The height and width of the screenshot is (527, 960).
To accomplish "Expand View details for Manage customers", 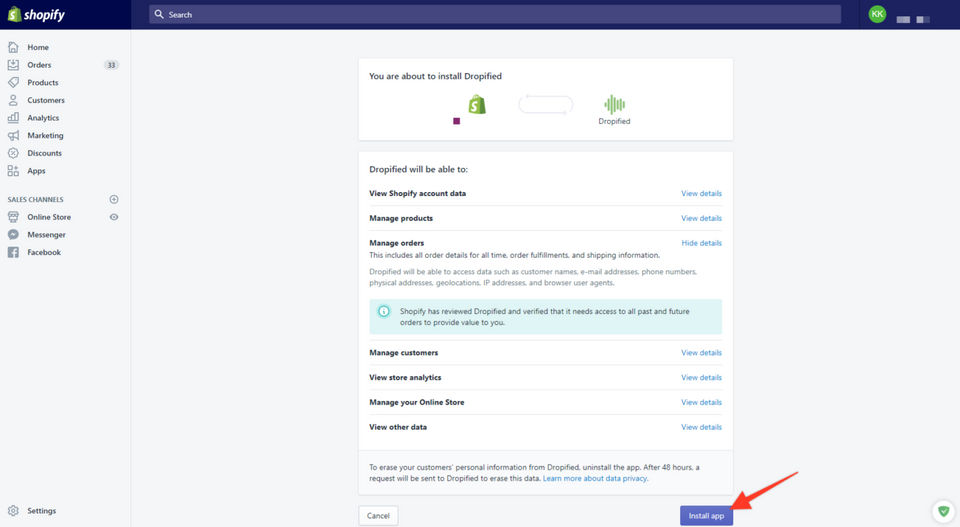I will (702, 353).
